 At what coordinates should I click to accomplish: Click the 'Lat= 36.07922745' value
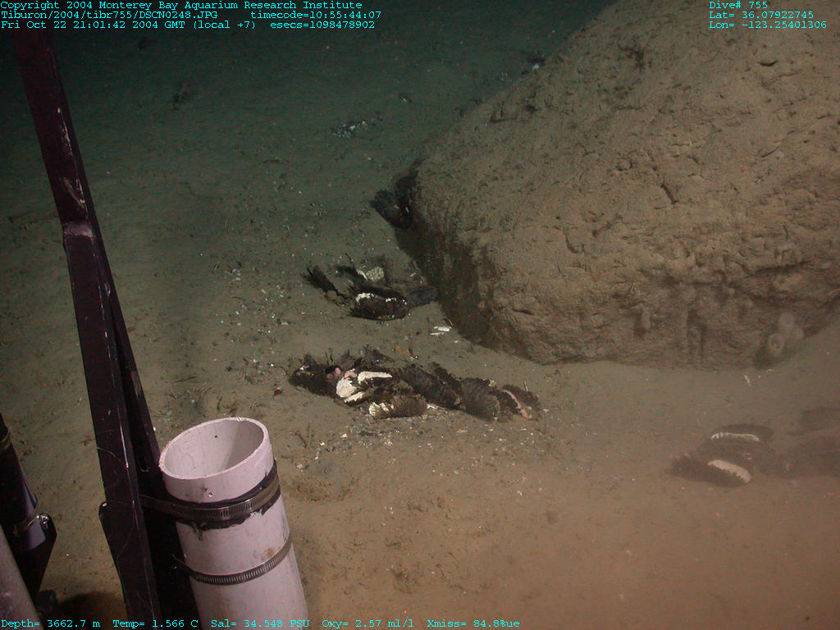[x=761, y=15]
